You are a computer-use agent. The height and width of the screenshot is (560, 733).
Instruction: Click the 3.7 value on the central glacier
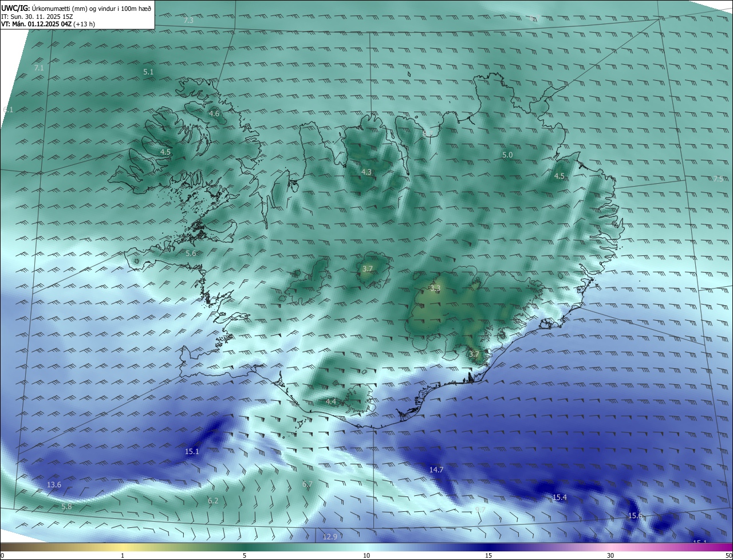tap(368, 269)
